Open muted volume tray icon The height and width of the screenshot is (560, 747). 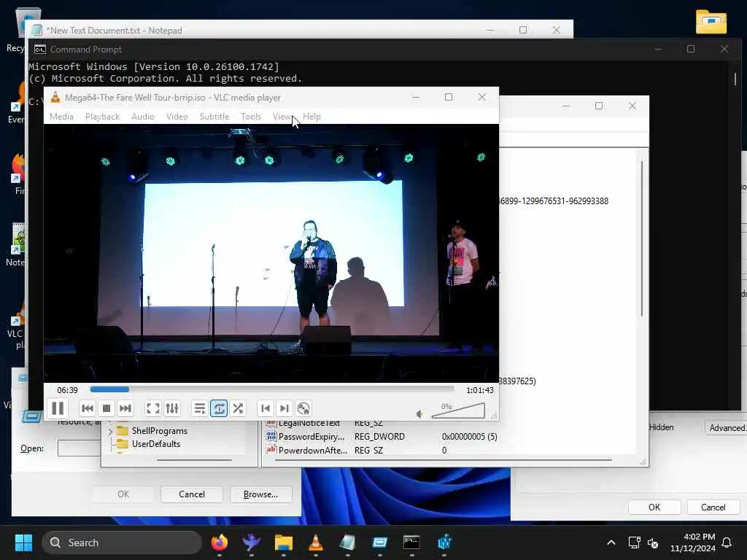(653, 542)
